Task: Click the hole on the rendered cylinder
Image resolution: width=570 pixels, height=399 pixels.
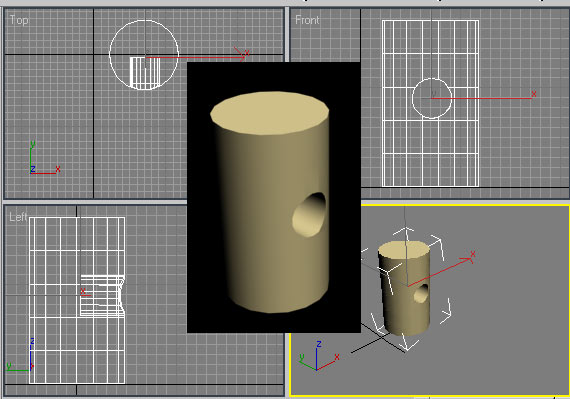Action: [309, 215]
